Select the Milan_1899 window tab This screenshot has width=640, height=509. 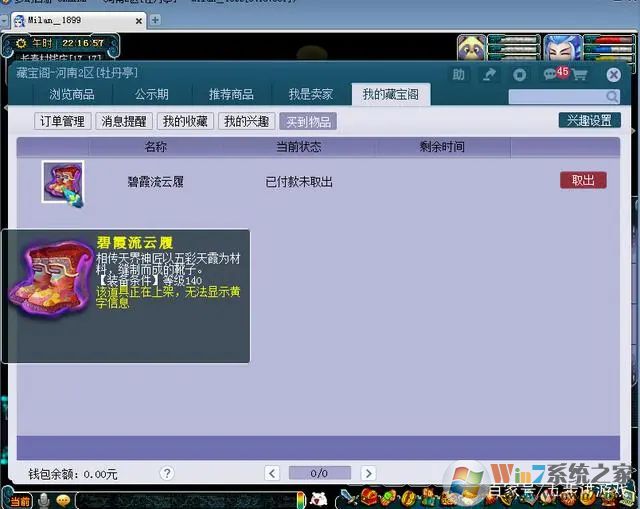[x=78, y=20]
